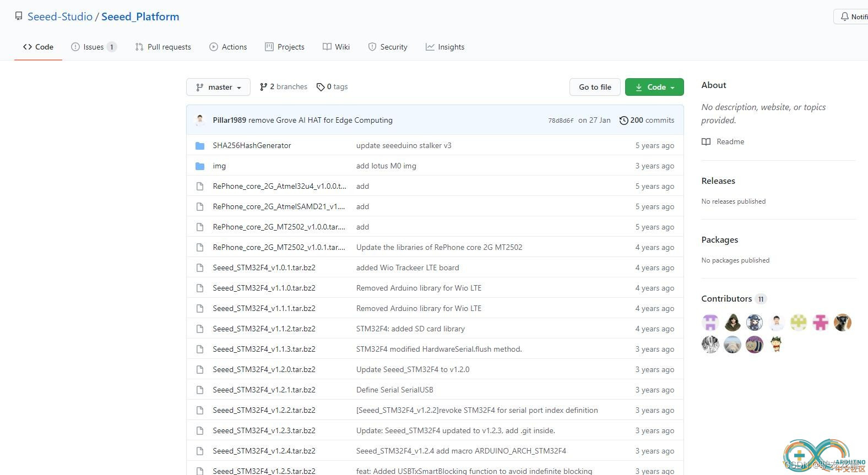
Task: Click the last avatar in first contributor row
Action: pyautogui.click(x=843, y=323)
